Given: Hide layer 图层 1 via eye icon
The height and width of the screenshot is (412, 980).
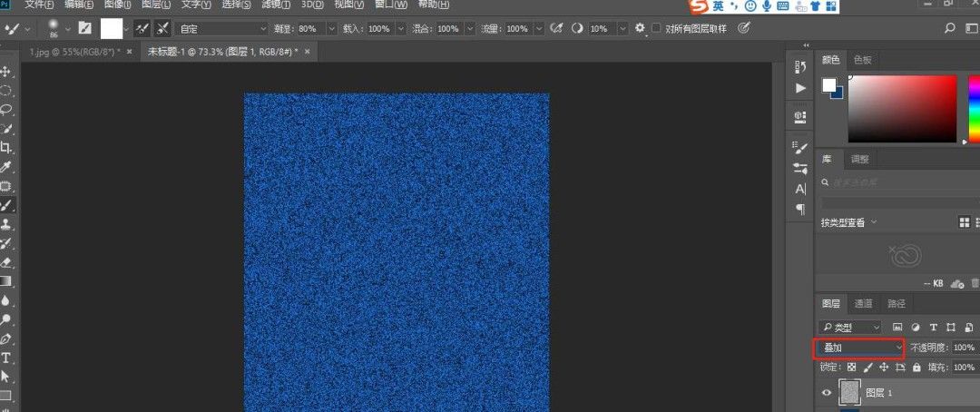Looking at the screenshot, I should click(x=826, y=392).
